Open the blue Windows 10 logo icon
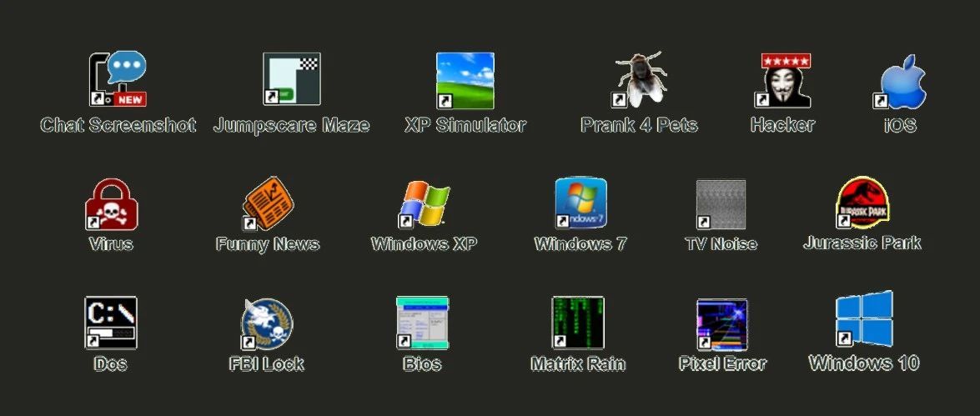 (x=864, y=318)
